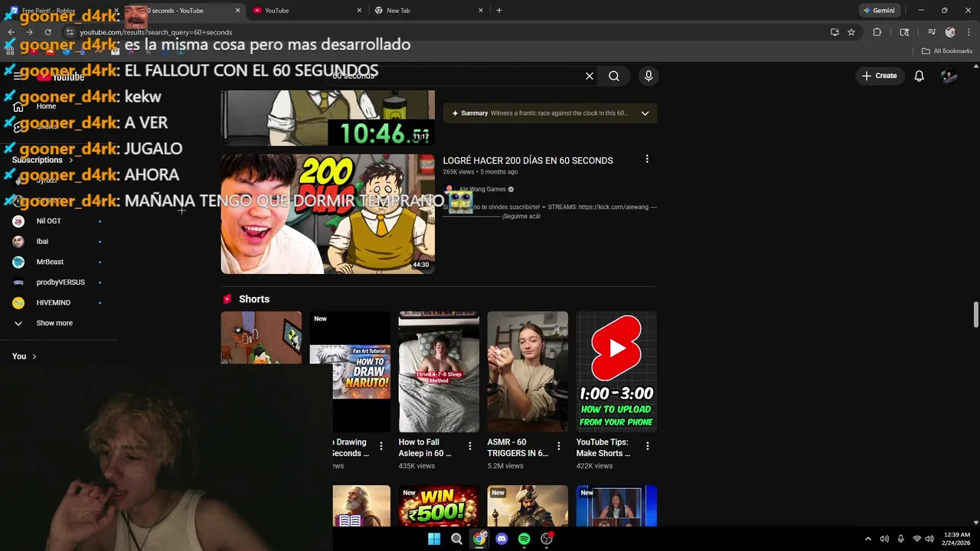The height and width of the screenshot is (551, 980).
Task: Open 'LOGRÉ HACER 200 DÍAS EN 60 SECONDS' title
Action: (x=528, y=161)
